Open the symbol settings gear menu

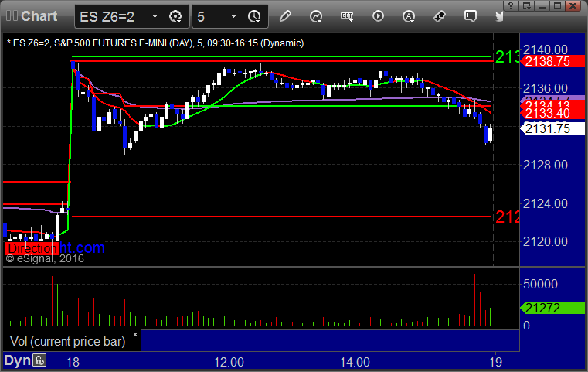(175, 16)
